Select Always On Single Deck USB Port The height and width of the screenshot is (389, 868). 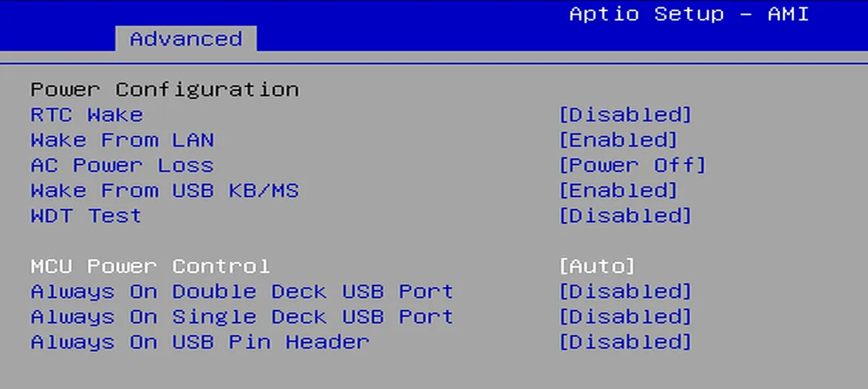[241, 317]
